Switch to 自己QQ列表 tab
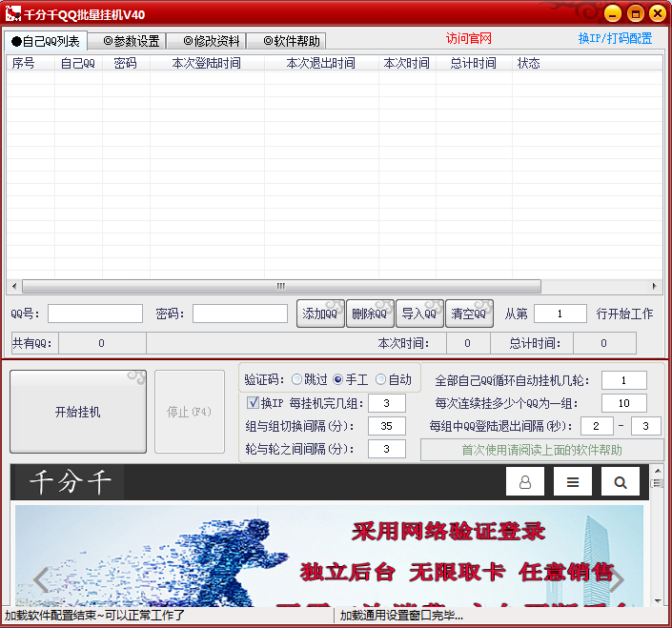This screenshot has width=672, height=628. (46, 41)
